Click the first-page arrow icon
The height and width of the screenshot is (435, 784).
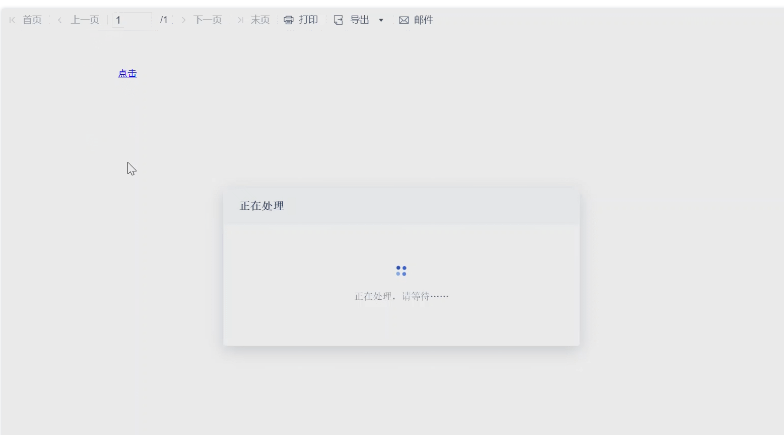[x=12, y=20]
